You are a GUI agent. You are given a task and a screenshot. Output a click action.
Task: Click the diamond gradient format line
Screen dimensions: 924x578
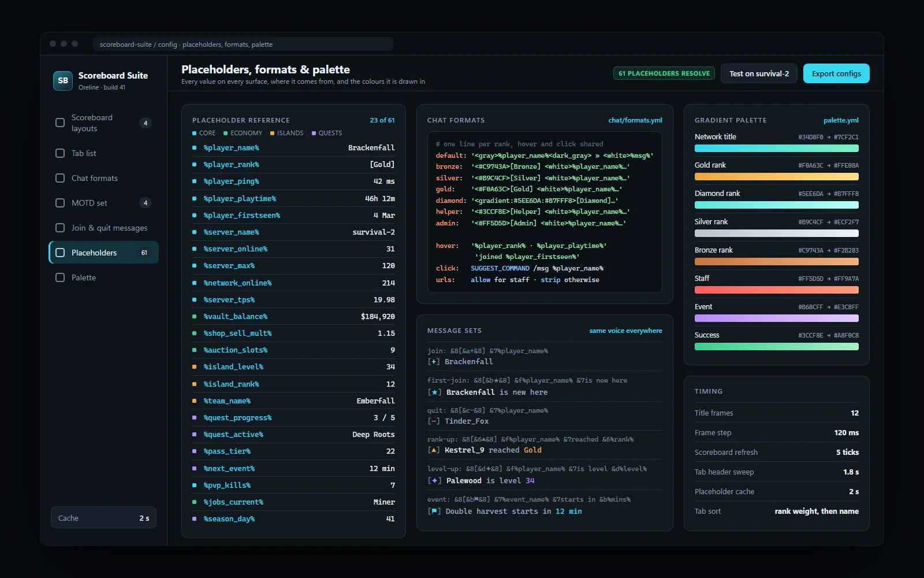coord(527,201)
